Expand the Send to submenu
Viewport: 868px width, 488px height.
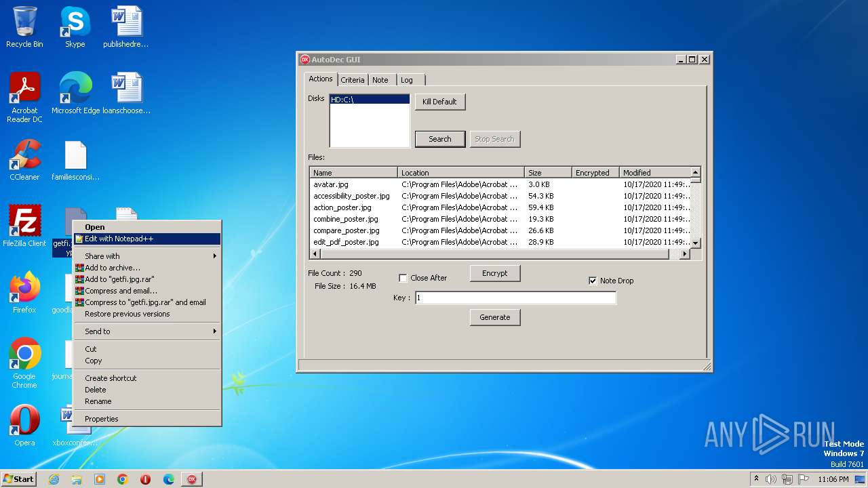pos(147,331)
